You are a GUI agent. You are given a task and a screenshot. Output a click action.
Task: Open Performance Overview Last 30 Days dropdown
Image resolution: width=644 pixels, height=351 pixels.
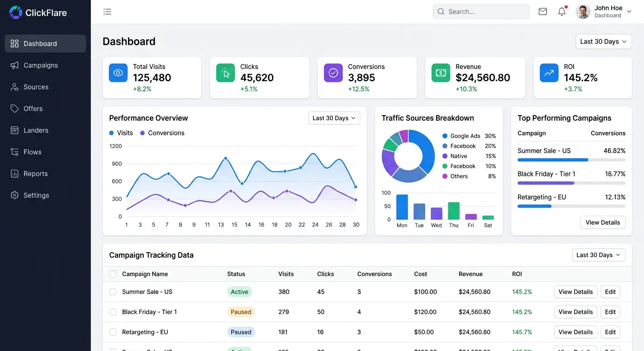coord(334,118)
